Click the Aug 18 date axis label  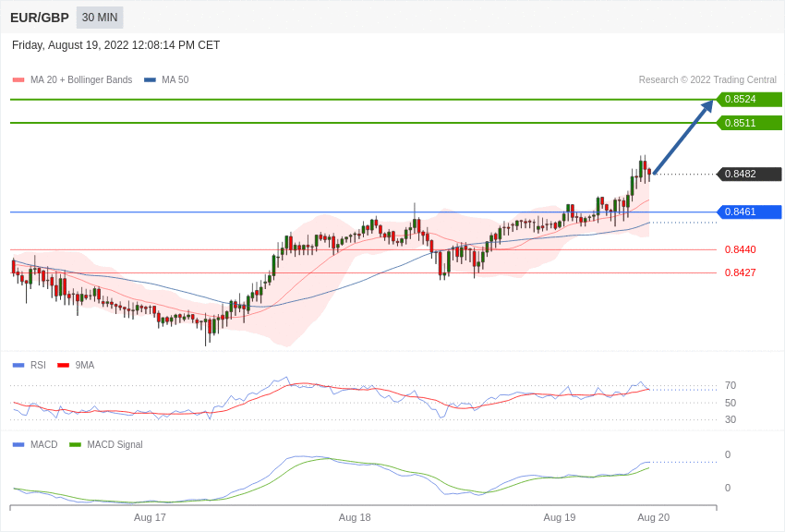pos(355,517)
